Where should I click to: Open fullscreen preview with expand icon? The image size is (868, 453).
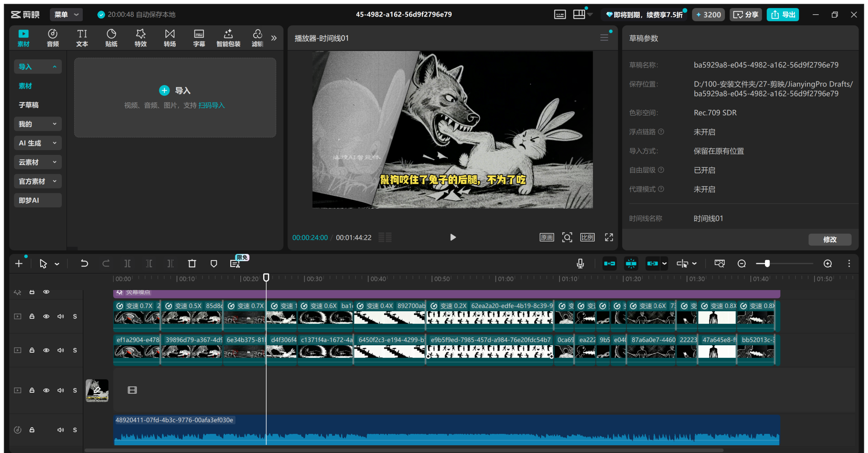click(609, 237)
